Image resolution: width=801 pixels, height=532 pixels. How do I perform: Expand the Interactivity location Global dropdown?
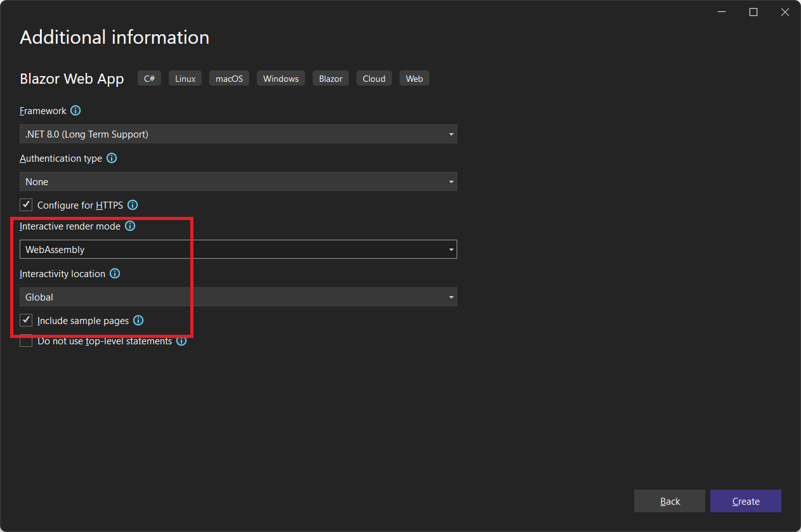(238, 297)
